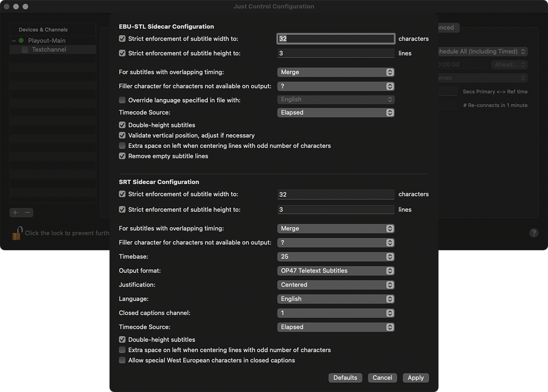
Task: Select Testchannel in Devices & Channels
Action: [49, 50]
